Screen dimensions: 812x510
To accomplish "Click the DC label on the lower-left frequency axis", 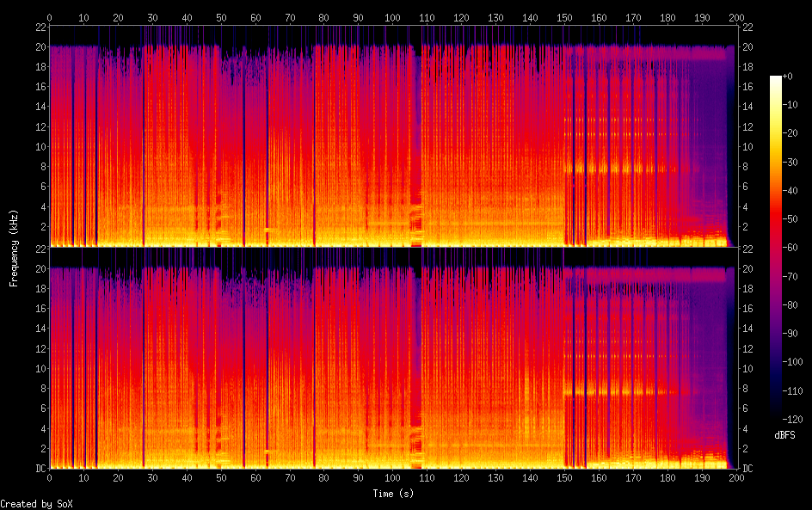I will [x=40, y=468].
